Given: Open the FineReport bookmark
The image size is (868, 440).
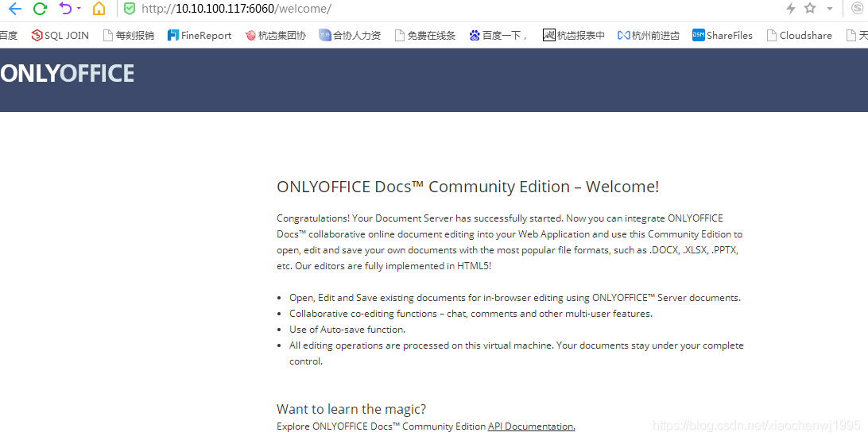Looking at the screenshot, I should click(200, 36).
